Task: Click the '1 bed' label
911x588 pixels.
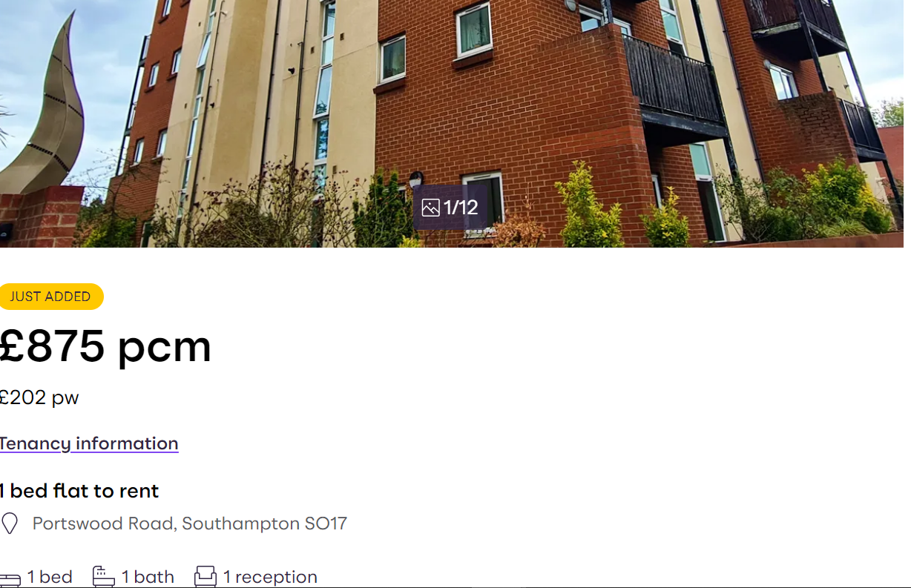Action: point(50,577)
